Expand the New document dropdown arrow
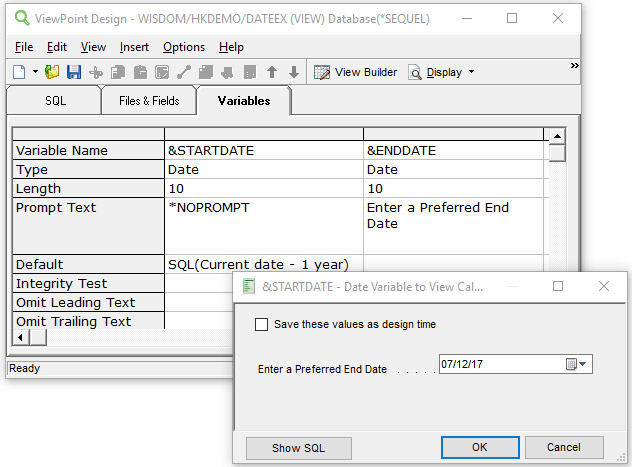Viewport: 632px width, 467px height. point(35,72)
